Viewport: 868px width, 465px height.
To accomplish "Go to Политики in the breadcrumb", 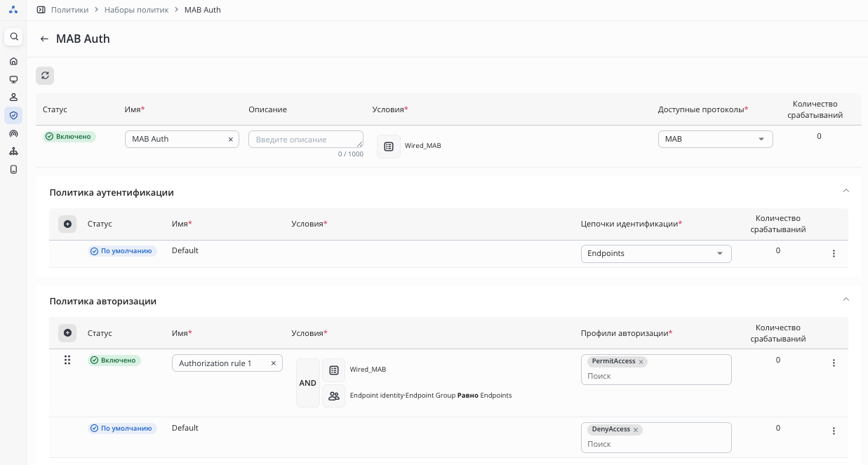I will tap(69, 10).
